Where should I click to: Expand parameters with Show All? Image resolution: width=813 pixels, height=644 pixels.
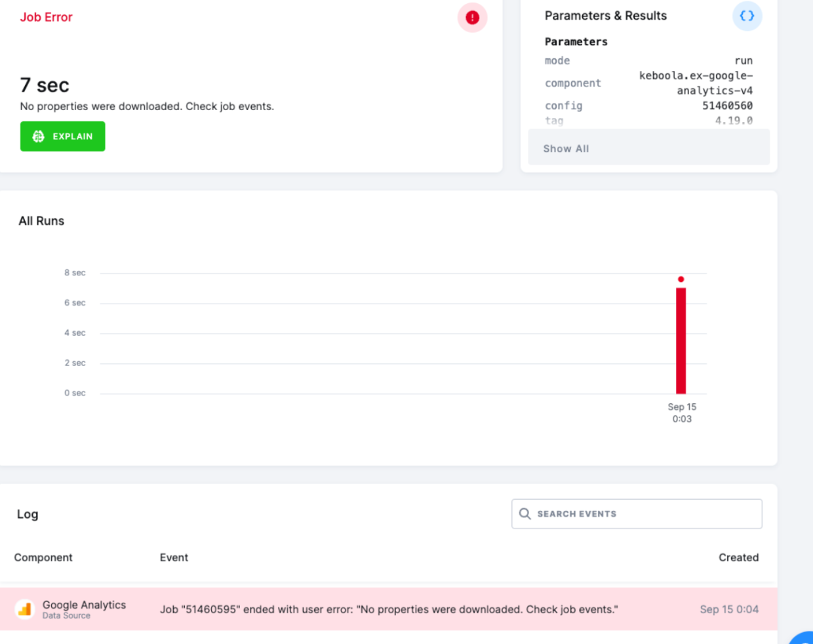[566, 149]
